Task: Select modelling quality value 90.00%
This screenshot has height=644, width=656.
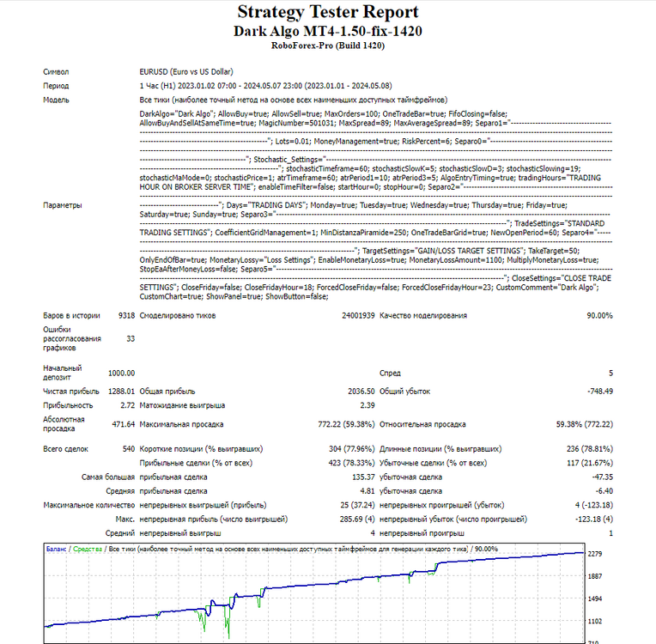Action: [x=599, y=315]
